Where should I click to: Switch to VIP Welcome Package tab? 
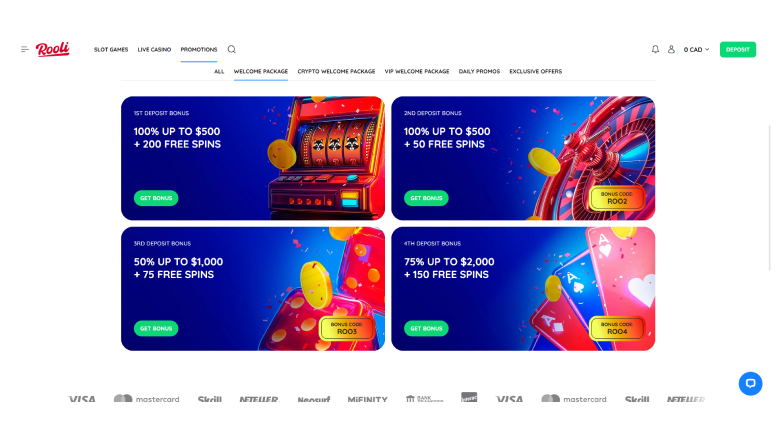pos(417,72)
